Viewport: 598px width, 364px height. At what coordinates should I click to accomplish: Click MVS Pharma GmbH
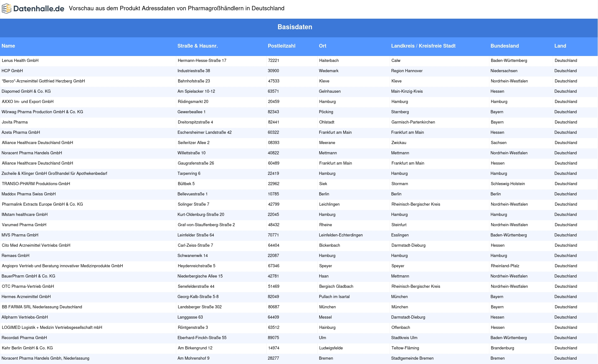pyautogui.click(x=20, y=235)
